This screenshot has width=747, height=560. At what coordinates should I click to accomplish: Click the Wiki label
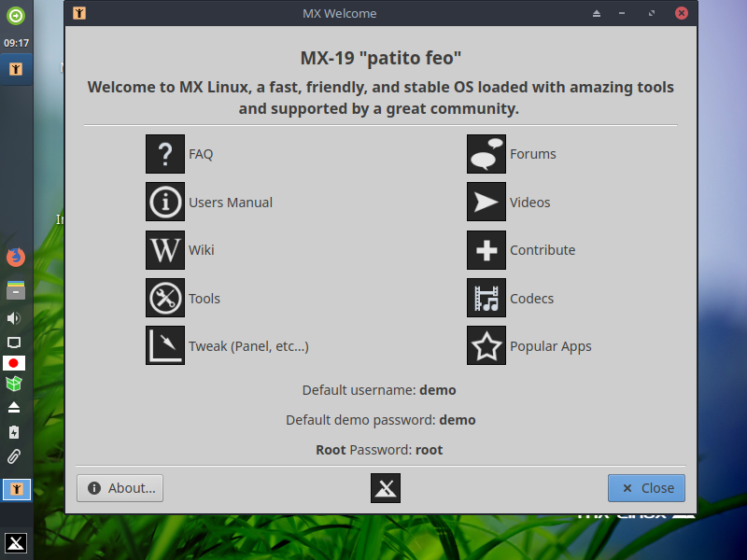pyautogui.click(x=202, y=250)
